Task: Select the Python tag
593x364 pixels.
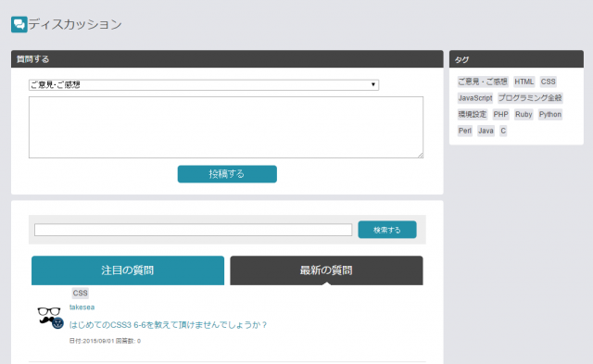Action: [549, 114]
